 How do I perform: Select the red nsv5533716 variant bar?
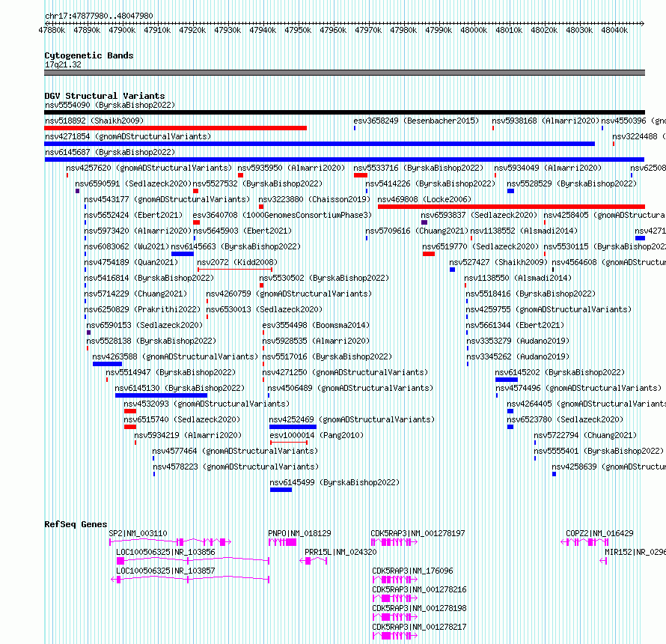tap(361, 175)
